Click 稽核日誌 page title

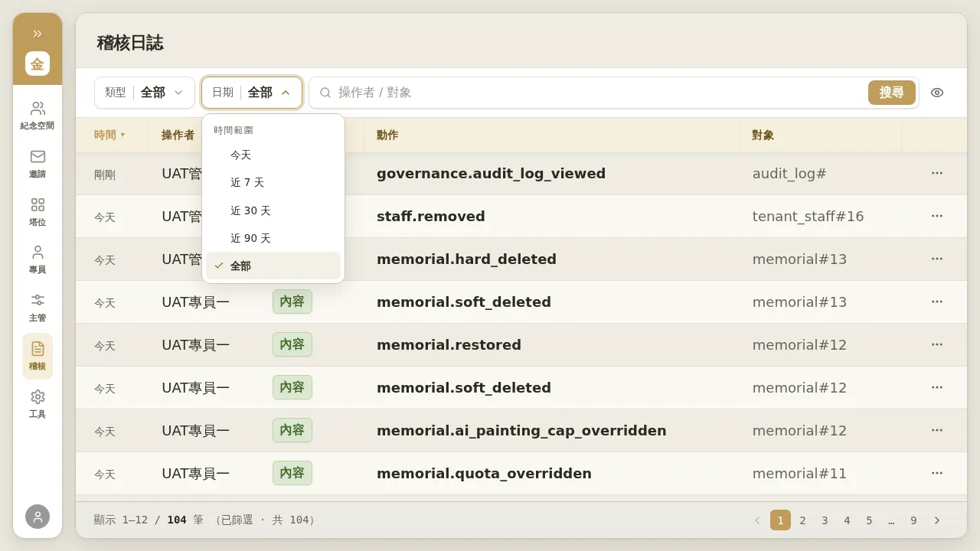coord(130,43)
